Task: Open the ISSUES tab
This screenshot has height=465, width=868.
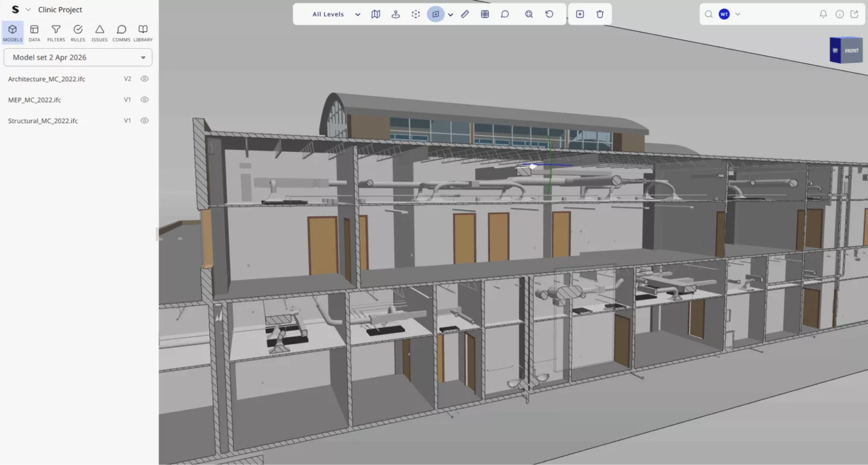Action: tap(99, 33)
